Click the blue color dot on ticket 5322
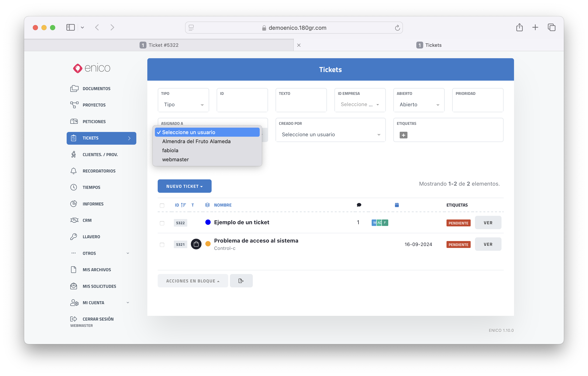The width and height of the screenshot is (588, 376). click(208, 222)
